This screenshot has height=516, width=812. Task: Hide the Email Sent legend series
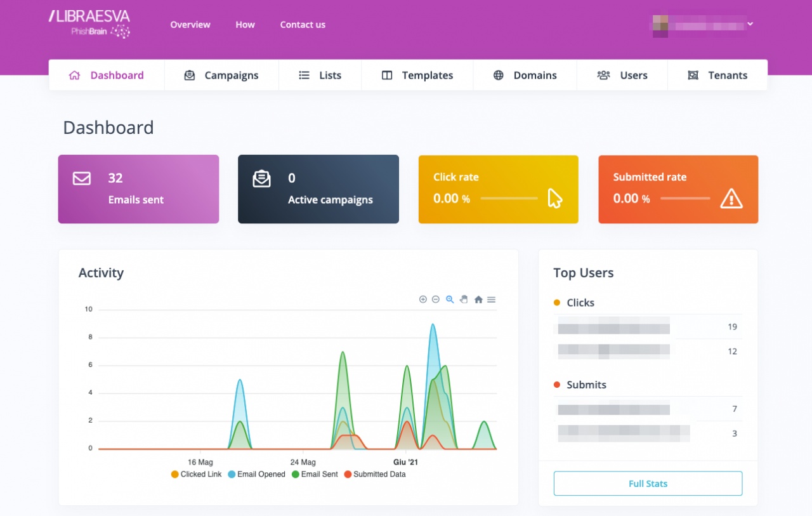coord(315,474)
